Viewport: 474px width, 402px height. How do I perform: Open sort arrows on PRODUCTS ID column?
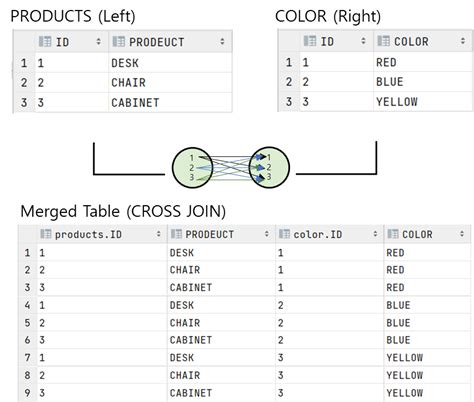click(98, 42)
